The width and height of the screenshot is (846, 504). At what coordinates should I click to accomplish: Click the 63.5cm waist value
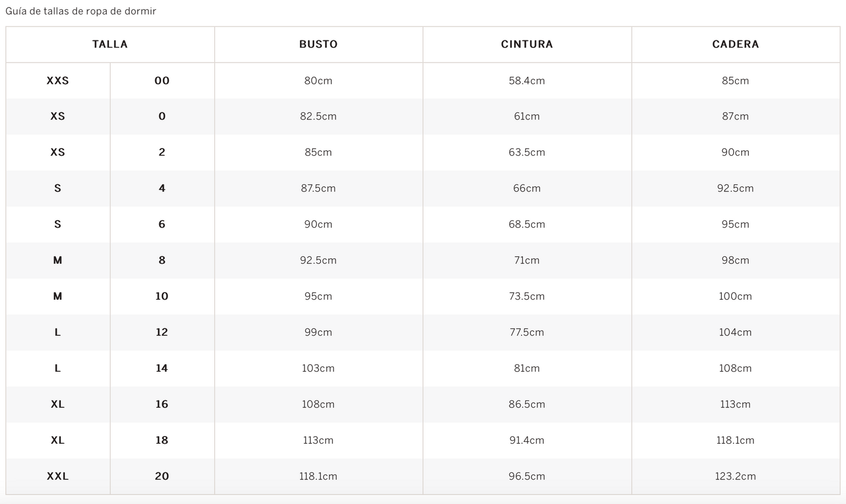coord(527,152)
